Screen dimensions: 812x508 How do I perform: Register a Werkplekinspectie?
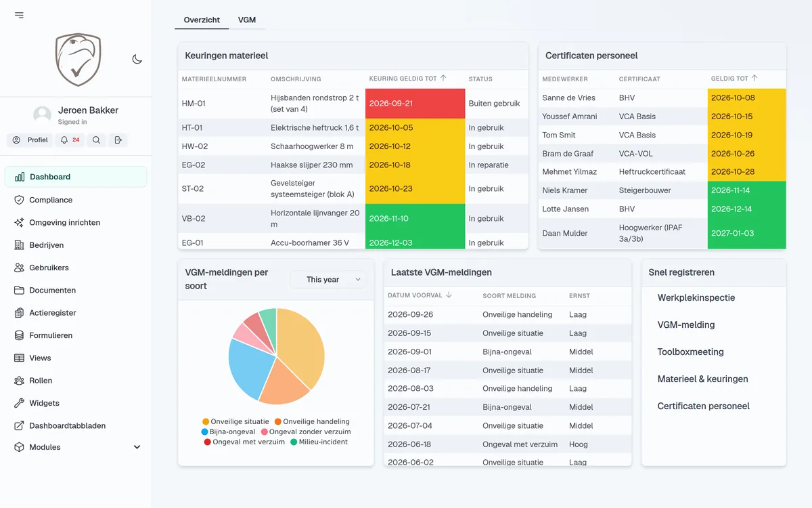point(696,297)
